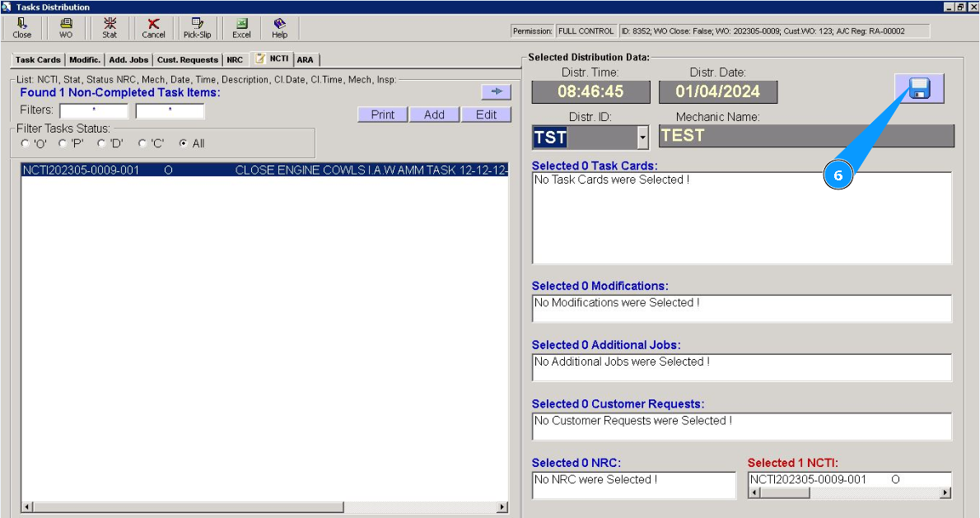The height and width of the screenshot is (518, 980).
Task: Select the 'C' status filter radio
Action: [x=142, y=144]
